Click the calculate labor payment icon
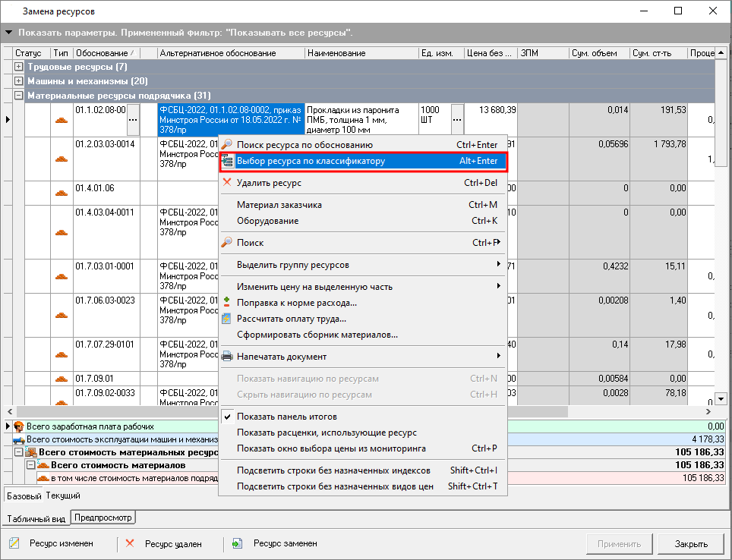 point(226,319)
